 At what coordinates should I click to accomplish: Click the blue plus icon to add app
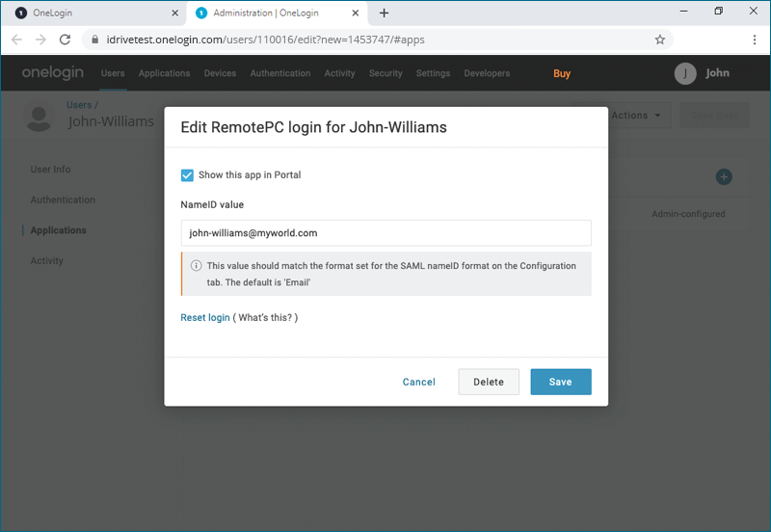724,176
